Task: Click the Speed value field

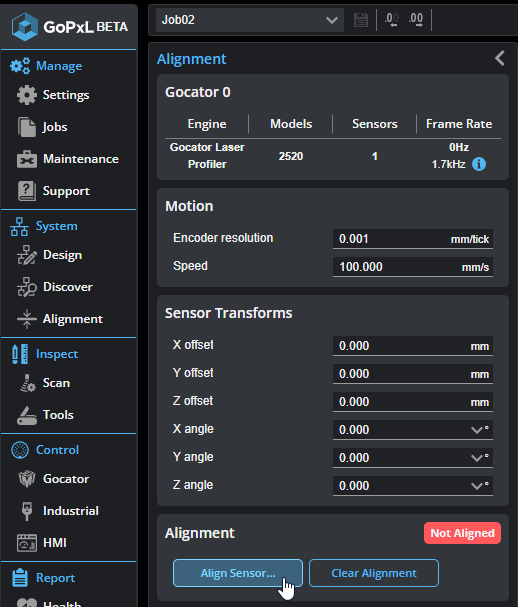Action: click(x=413, y=267)
